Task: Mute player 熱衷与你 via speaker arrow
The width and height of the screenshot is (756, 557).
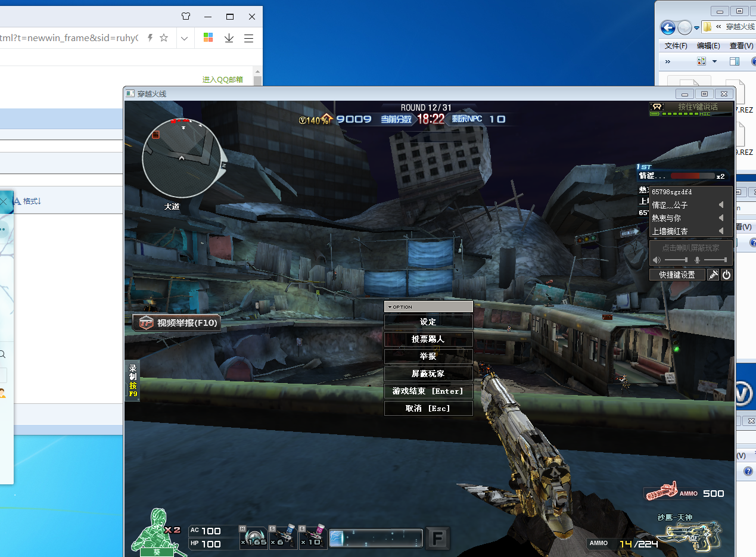Action: 721,218
